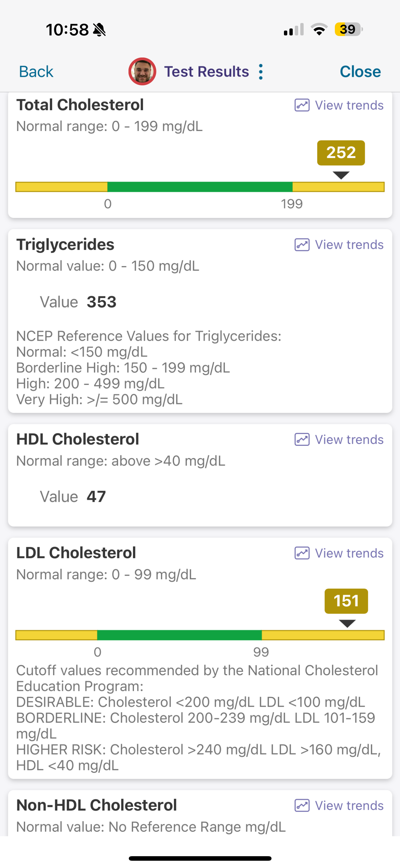Screen dimensions: 400x868
Task: Go Back to previous screen
Action: 36,71
